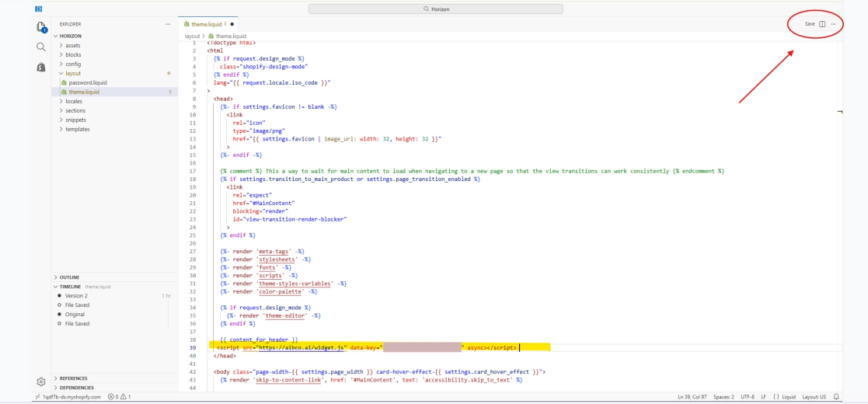868x404 pixels.
Task: Save the file with the Save button
Action: pyautogui.click(x=809, y=24)
